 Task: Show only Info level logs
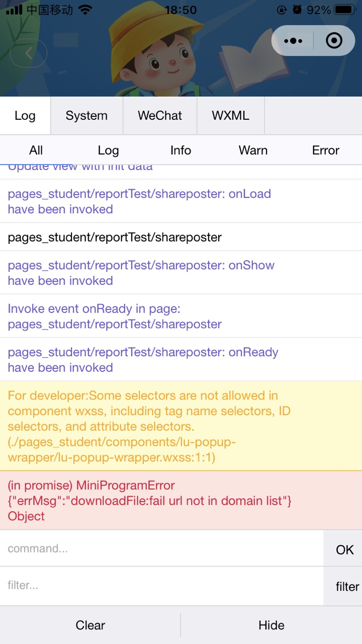(x=180, y=150)
